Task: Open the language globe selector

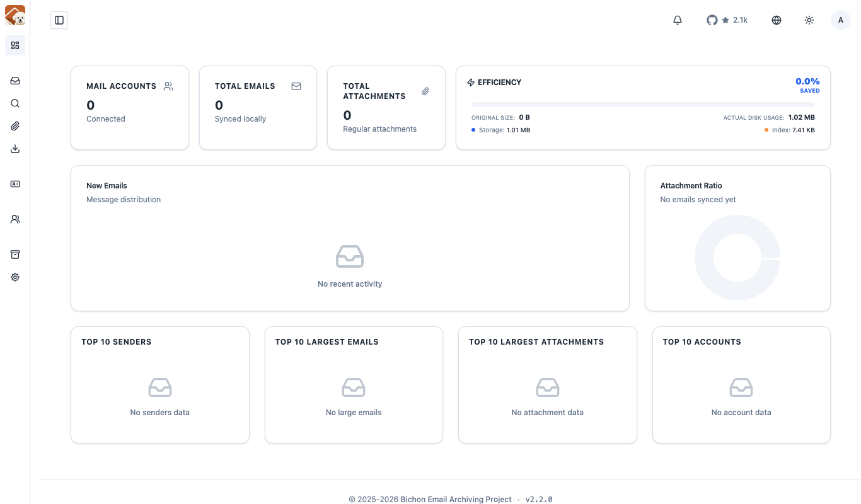Action: click(x=777, y=20)
